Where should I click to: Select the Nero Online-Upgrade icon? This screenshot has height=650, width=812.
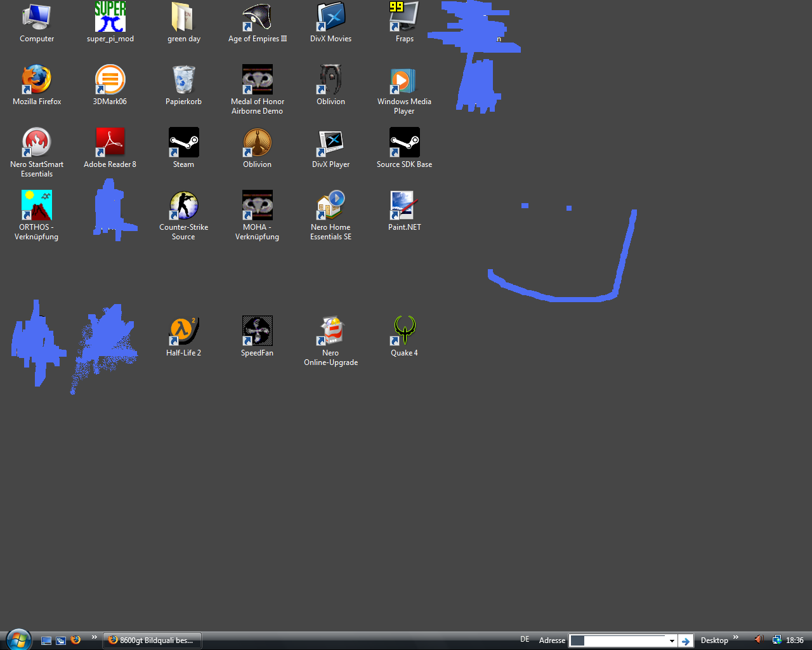(x=331, y=341)
